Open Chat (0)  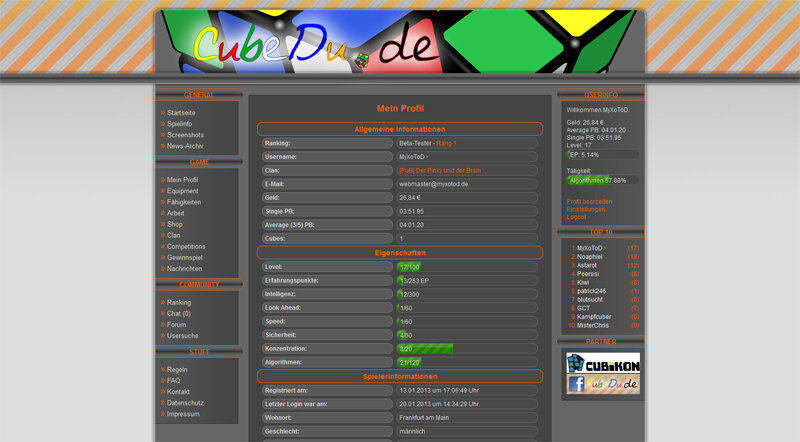coord(179,314)
